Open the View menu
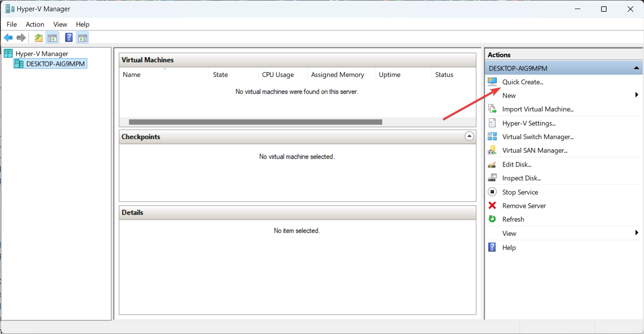The image size is (644, 334). (60, 24)
